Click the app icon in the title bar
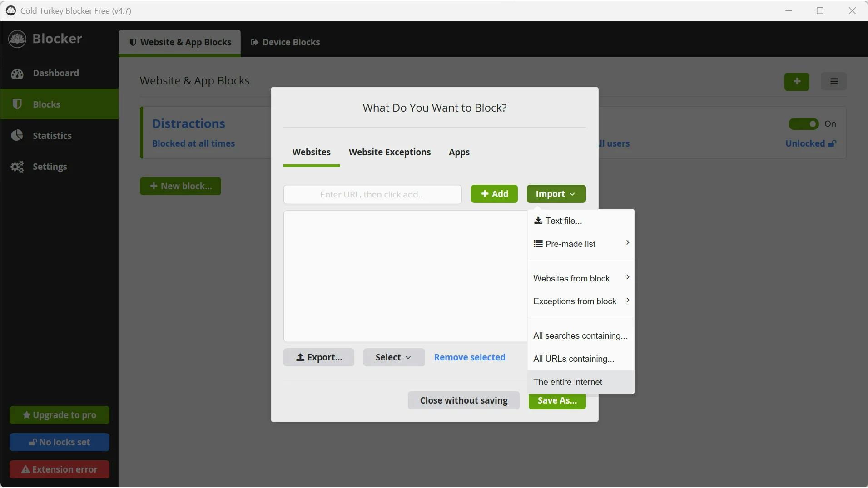The width and height of the screenshot is (868, 488). coord(11,10)
